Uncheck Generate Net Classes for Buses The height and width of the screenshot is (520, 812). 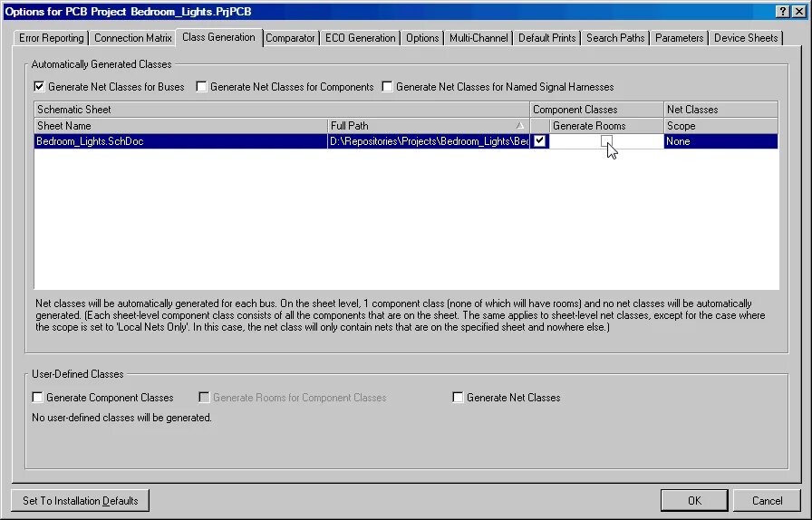39,86
